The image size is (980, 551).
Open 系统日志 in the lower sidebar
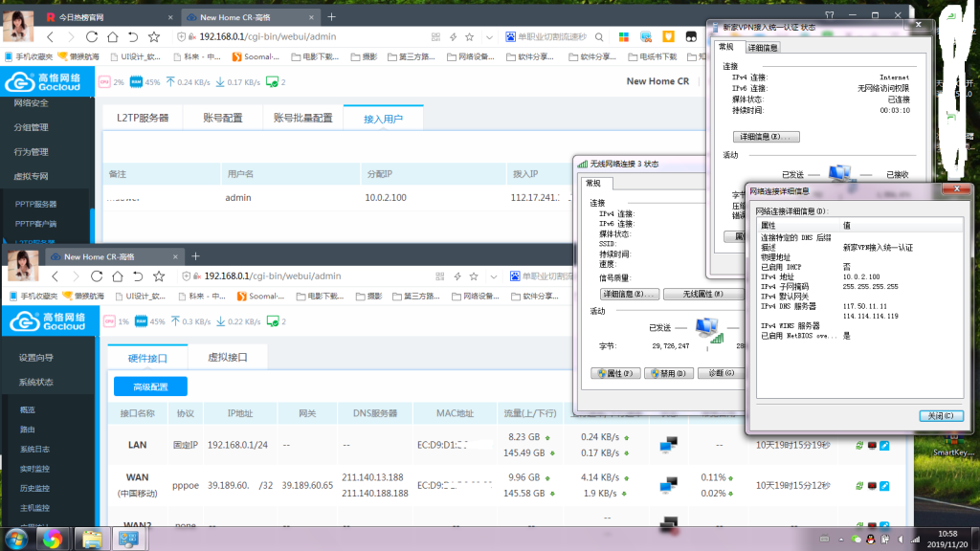pos(35,450)
